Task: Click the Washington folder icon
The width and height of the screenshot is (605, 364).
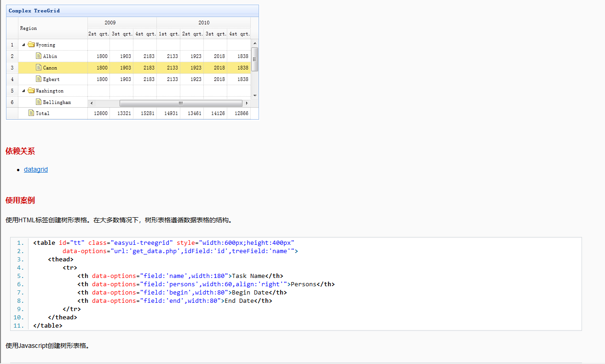Action: (x=31, y=91)
